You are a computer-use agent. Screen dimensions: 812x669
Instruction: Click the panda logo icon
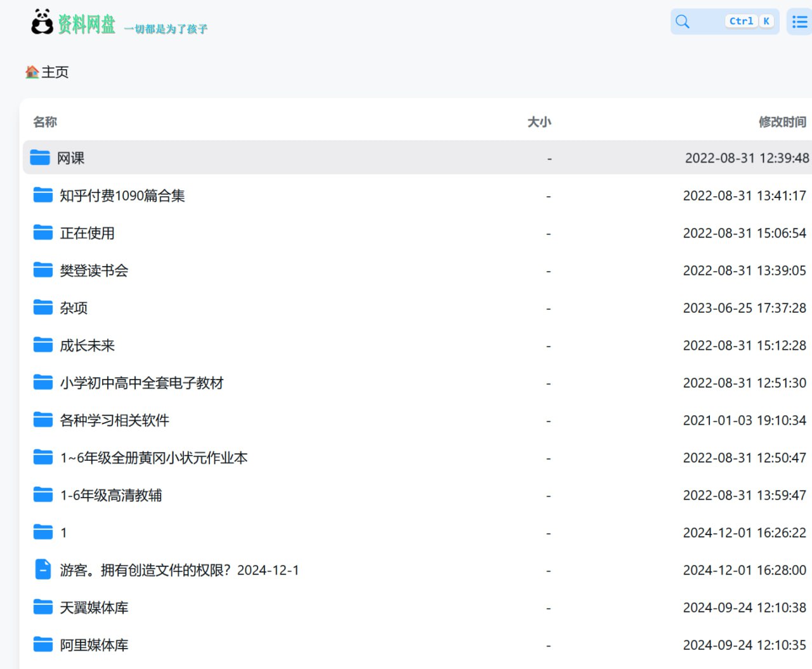pos(43,22)
